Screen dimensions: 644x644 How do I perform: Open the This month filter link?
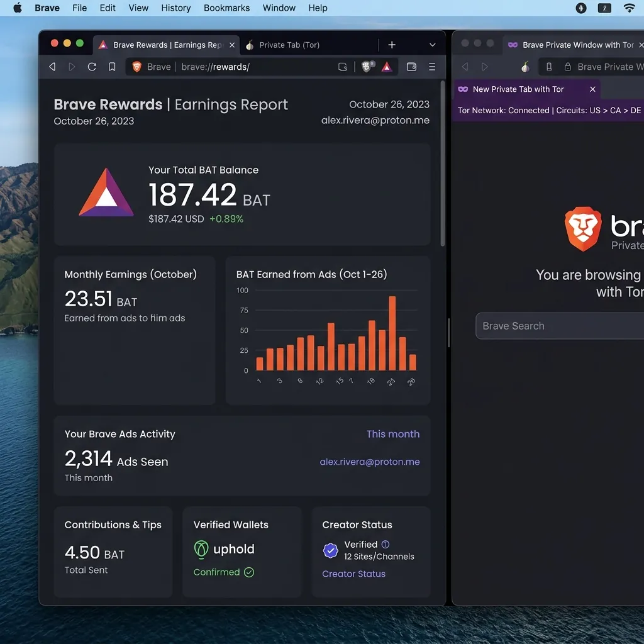point(392,434)
